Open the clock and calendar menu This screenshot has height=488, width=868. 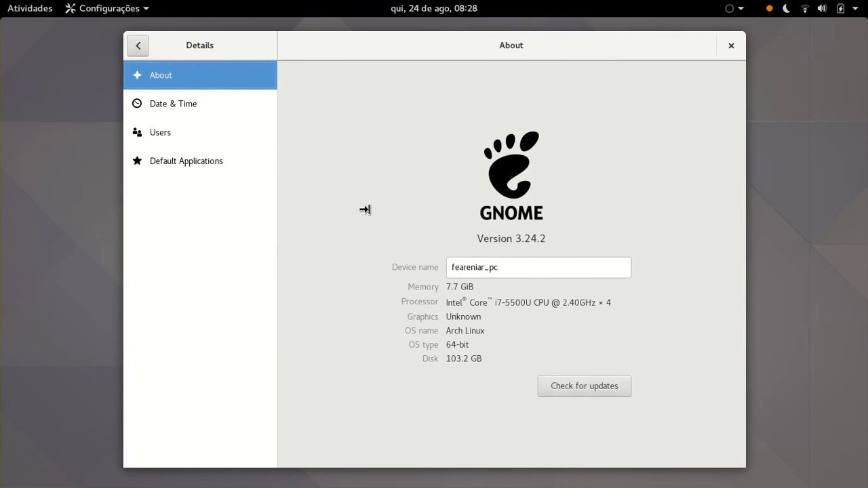(x=434, y=8)
